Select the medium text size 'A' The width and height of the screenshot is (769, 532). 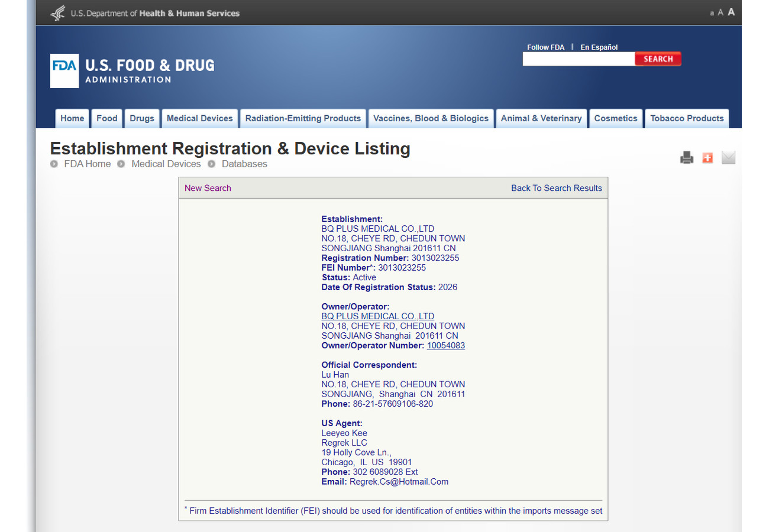pyautogui.click(x=720, y=12)
